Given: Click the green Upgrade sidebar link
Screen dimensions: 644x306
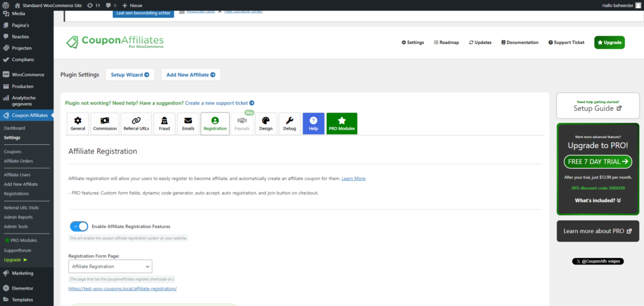Looking at the screenshot, I should coord(15,260).
